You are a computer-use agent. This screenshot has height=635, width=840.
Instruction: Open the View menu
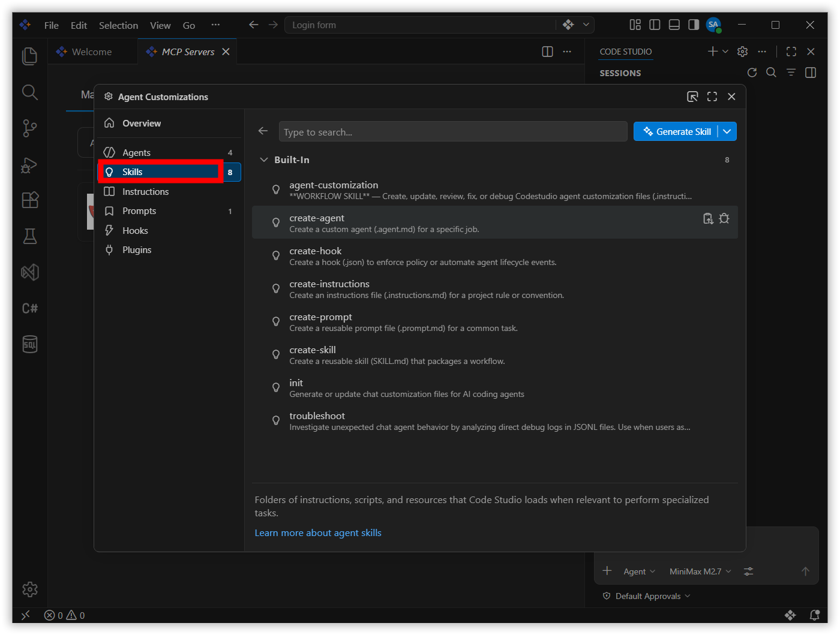pyautogui.click(x=160, y=25)
